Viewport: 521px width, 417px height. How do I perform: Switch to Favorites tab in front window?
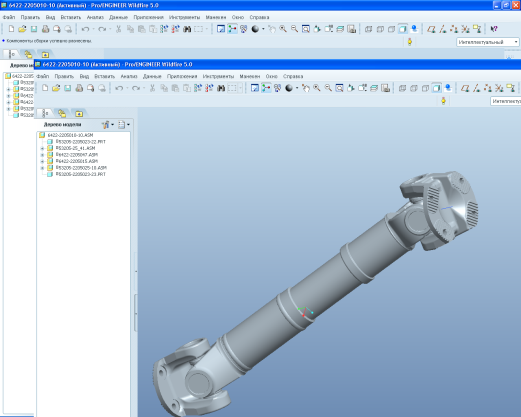79,114
